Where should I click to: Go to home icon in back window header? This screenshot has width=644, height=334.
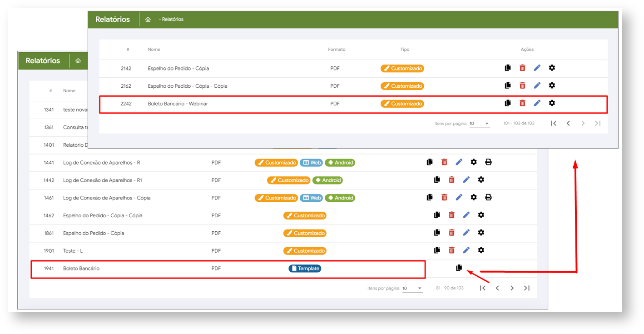tap(78, 61)
